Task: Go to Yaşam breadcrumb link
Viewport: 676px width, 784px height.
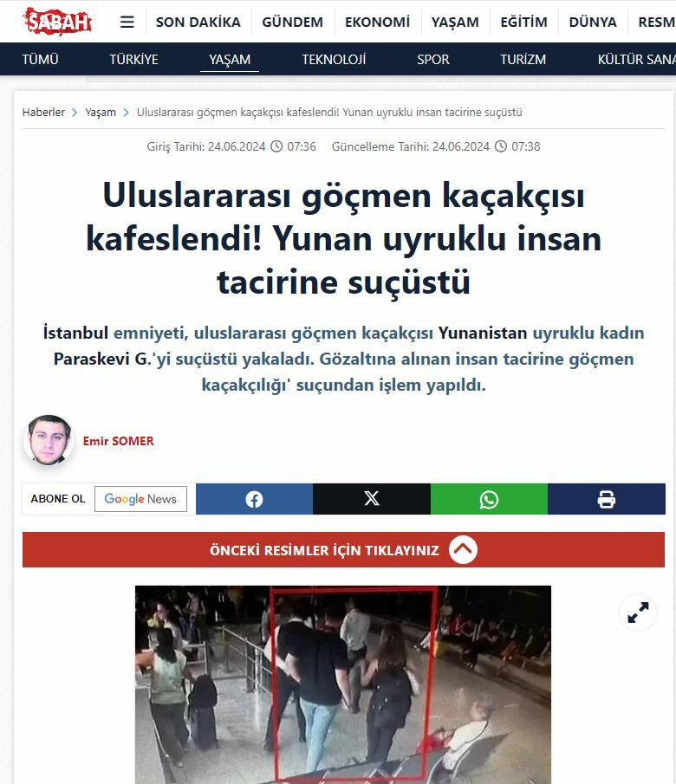Action: [101, 112]
